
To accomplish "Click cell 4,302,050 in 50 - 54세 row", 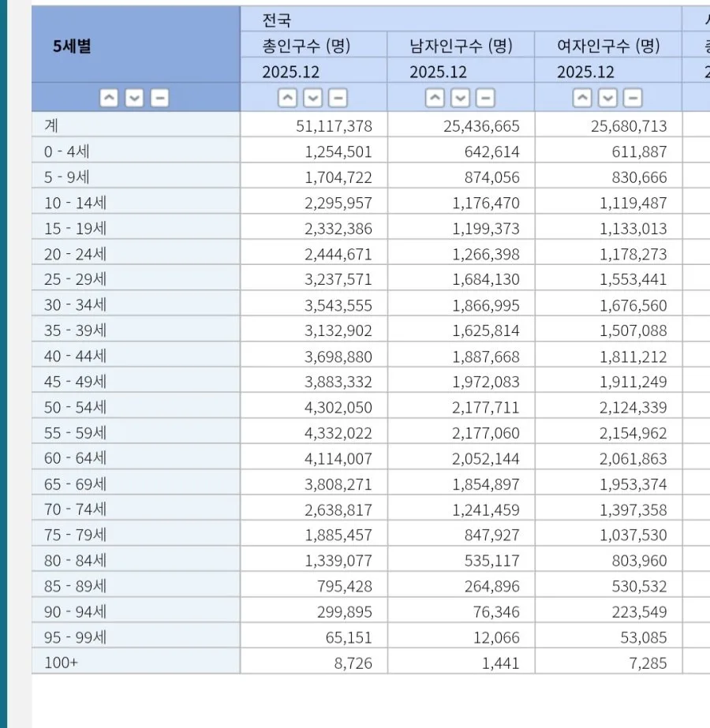I will (314, 405).
